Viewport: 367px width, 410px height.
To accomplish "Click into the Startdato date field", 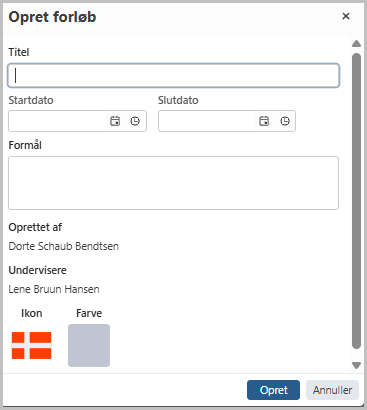I will 57,121.
